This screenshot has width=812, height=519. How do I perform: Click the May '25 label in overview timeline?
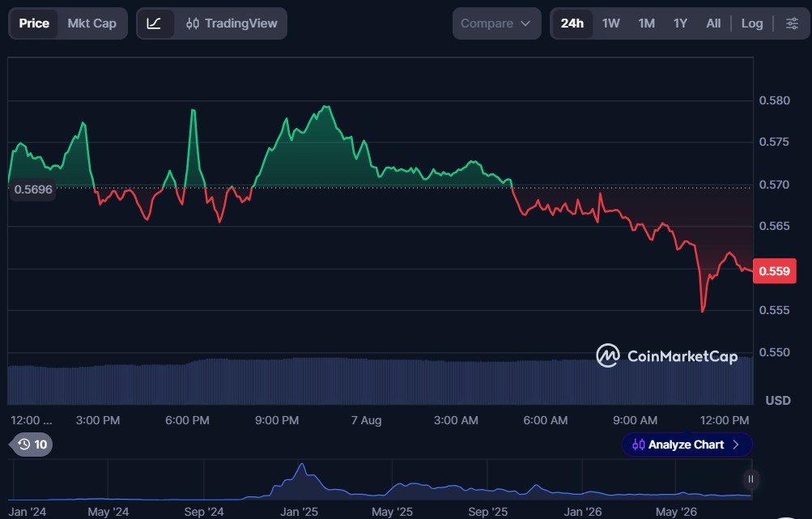[392, 512]
